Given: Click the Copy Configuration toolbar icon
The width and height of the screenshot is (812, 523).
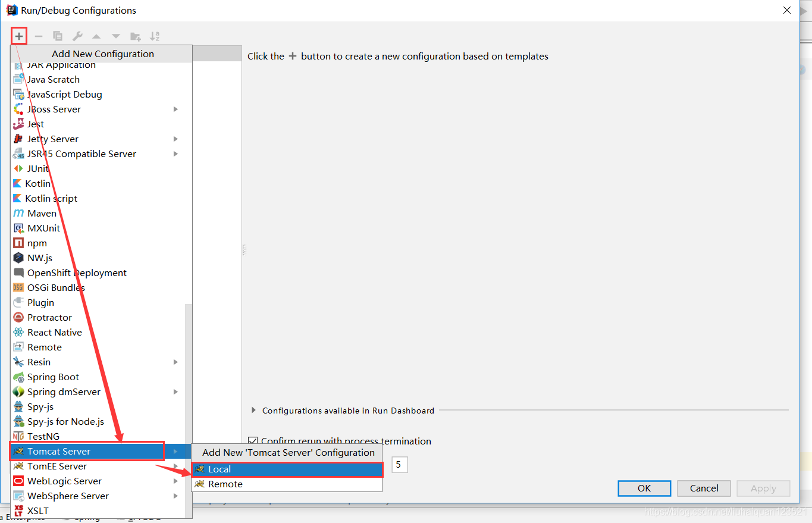Looking at the screenshot, I should [58, 36].
